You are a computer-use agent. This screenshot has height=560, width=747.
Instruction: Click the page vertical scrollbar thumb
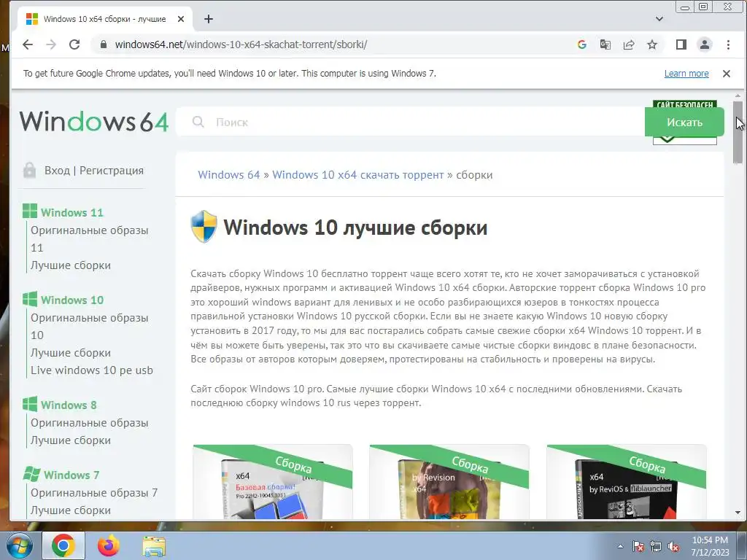point(738,133)
